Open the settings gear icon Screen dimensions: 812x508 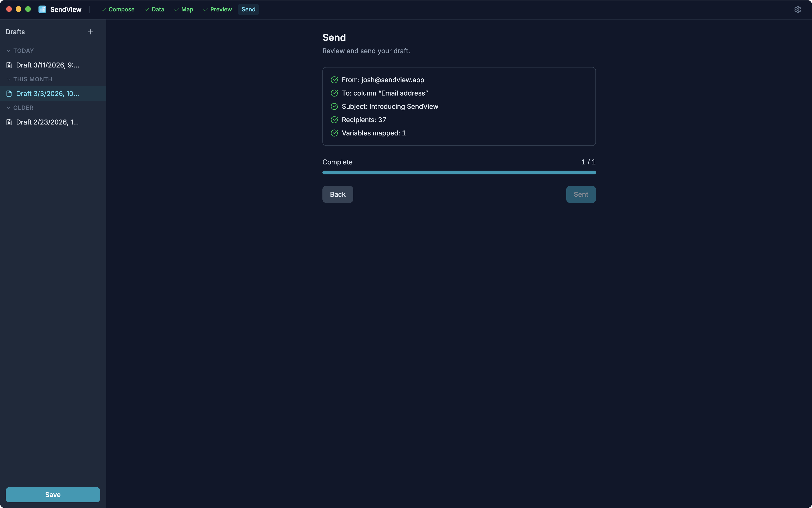click(x=797, y=10)
